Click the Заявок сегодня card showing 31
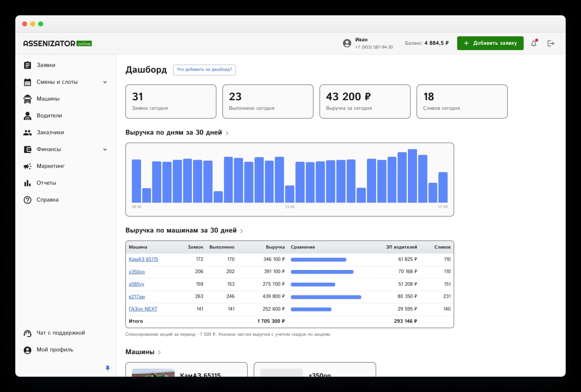Screen dimensions: 581x392 coord(171,101)
